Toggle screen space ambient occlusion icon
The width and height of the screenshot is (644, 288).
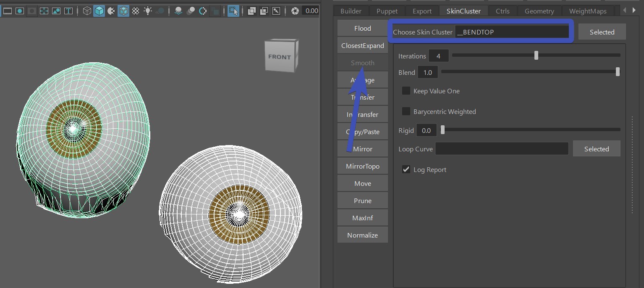pos(178,11)
